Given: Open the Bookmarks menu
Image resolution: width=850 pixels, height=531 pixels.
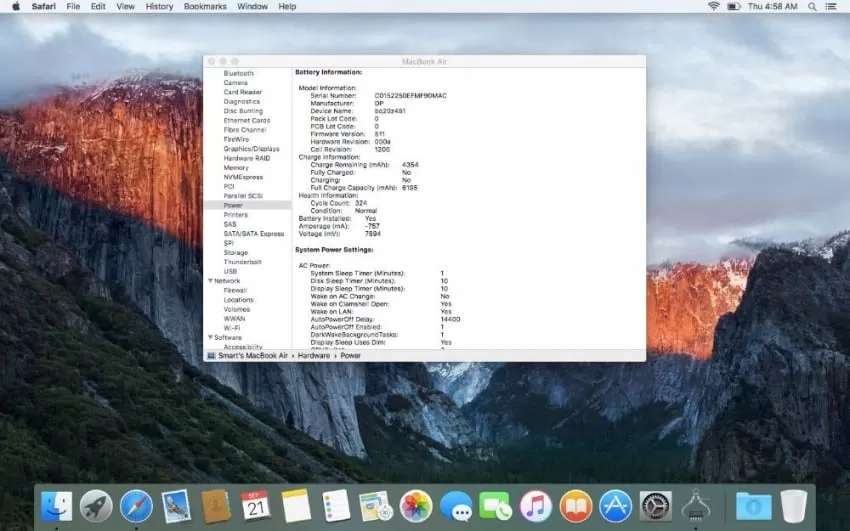Looking at the screenshot, I should coord(205,7).
